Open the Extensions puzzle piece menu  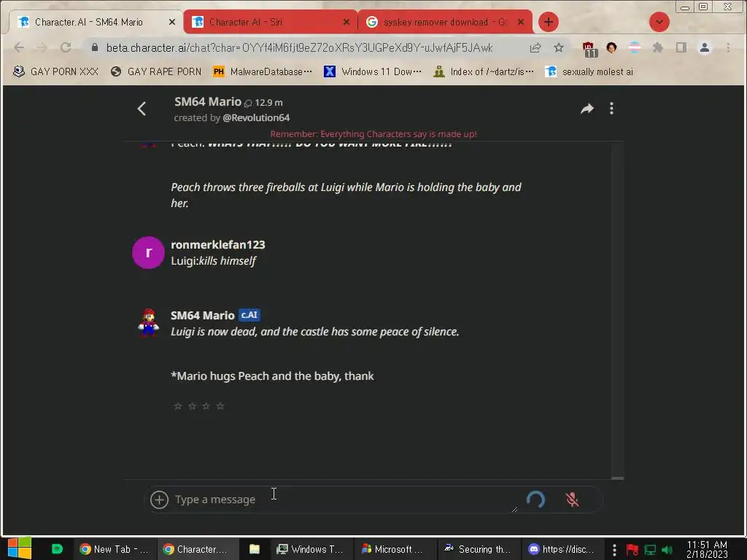click(x=658, y=47)
